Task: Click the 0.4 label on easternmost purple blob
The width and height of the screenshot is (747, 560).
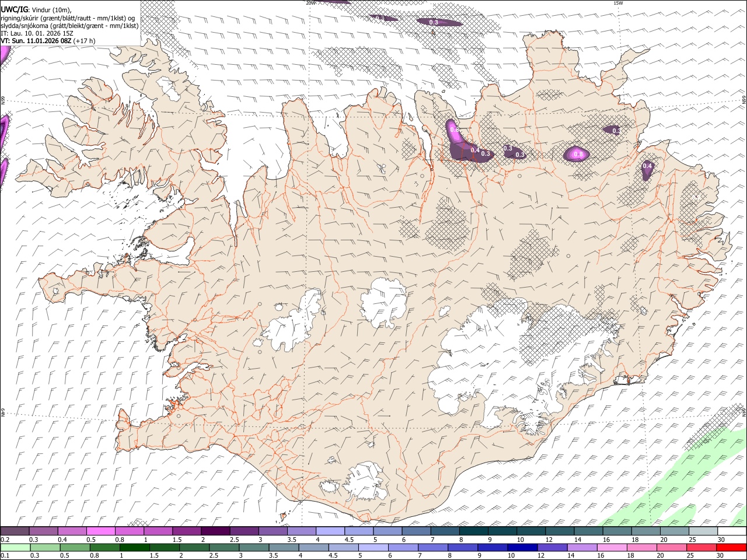Action: click(647, 166)
